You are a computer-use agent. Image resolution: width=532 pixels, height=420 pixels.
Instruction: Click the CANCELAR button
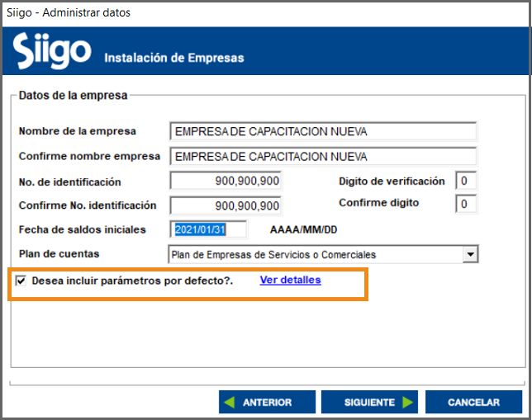pyautogui.click(x=473, y=402)
